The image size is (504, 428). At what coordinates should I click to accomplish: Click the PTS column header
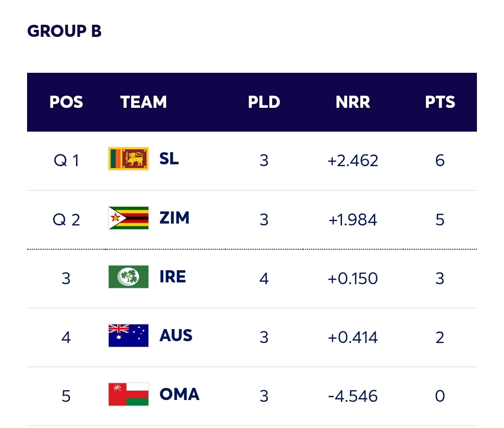440,102
